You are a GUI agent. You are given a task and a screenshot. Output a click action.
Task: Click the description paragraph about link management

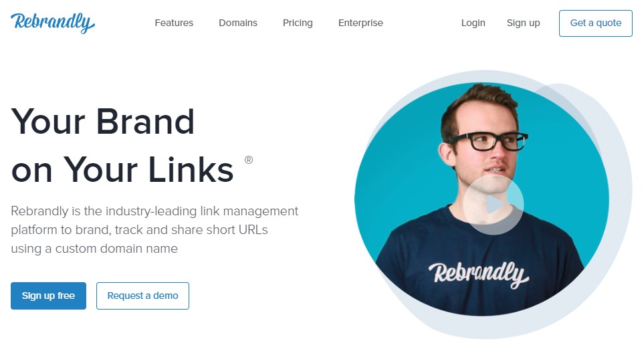tap(154, 230)
